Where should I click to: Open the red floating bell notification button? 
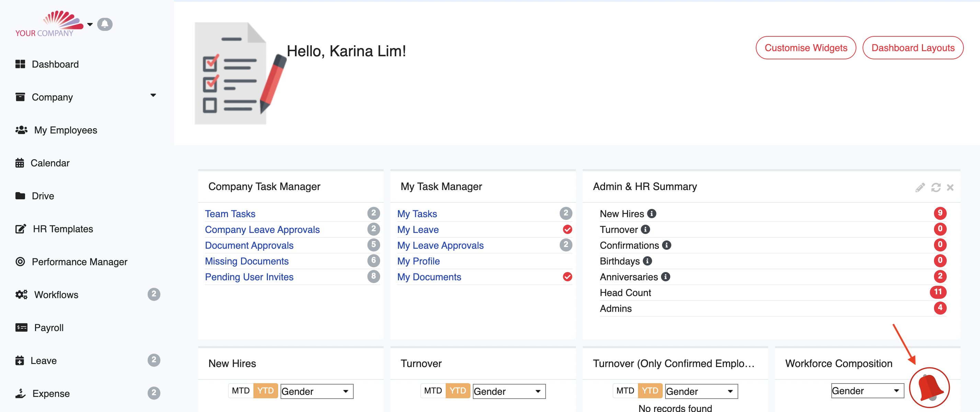(929, 388)
